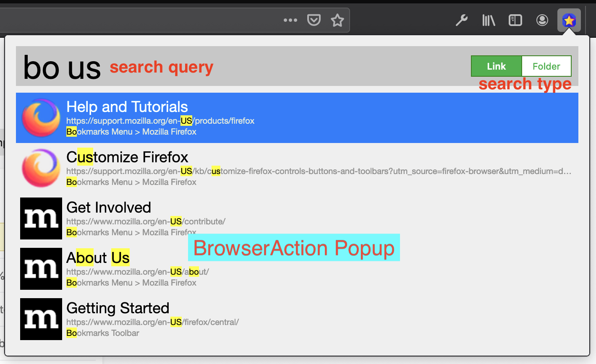Click Firefox logo beside Customize Firefox
This screenshot has height=364, width=596.
click(41, 168)
